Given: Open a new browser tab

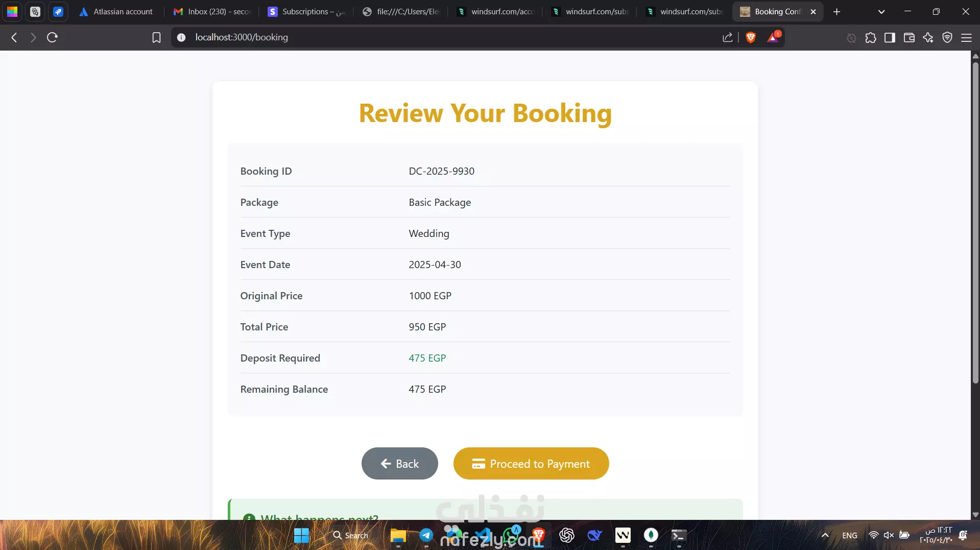Looking at the screenshot, I should click(836, 11).
